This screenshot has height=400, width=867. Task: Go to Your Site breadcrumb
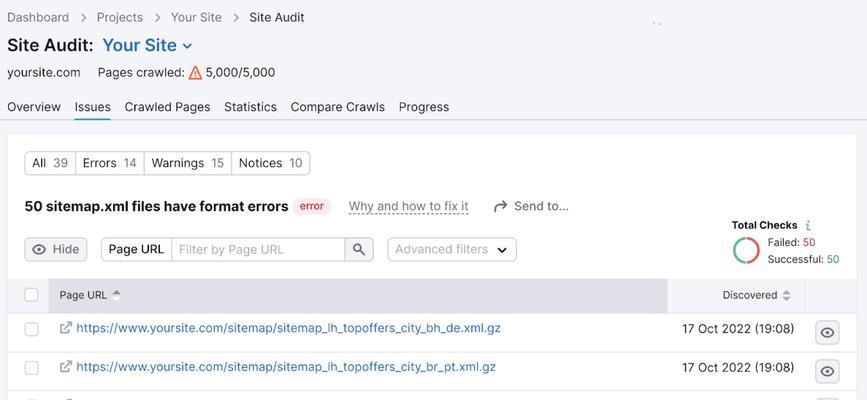pyautogui.click(x=196, y=18)
